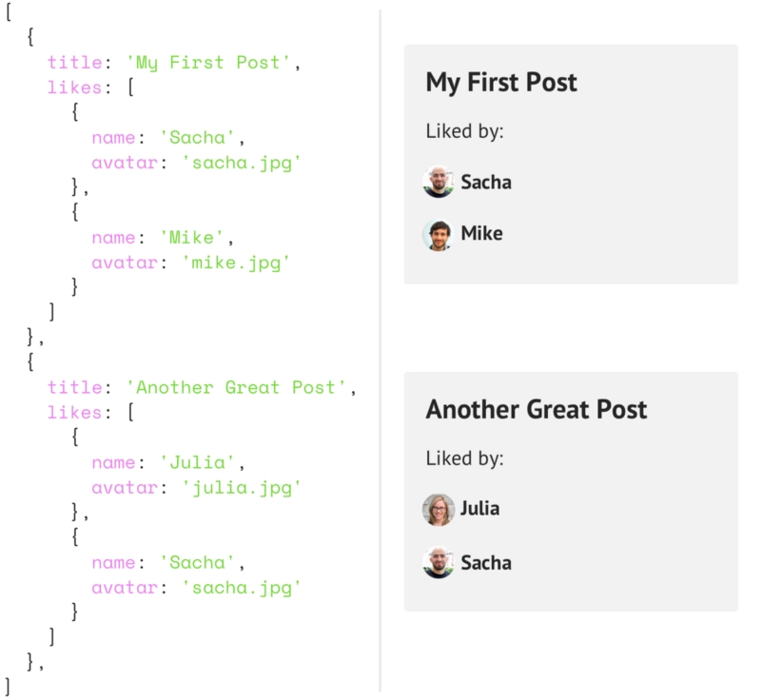Click Mike's avatar photo
This screenshot has width=761, height=700.
point(439,234)
